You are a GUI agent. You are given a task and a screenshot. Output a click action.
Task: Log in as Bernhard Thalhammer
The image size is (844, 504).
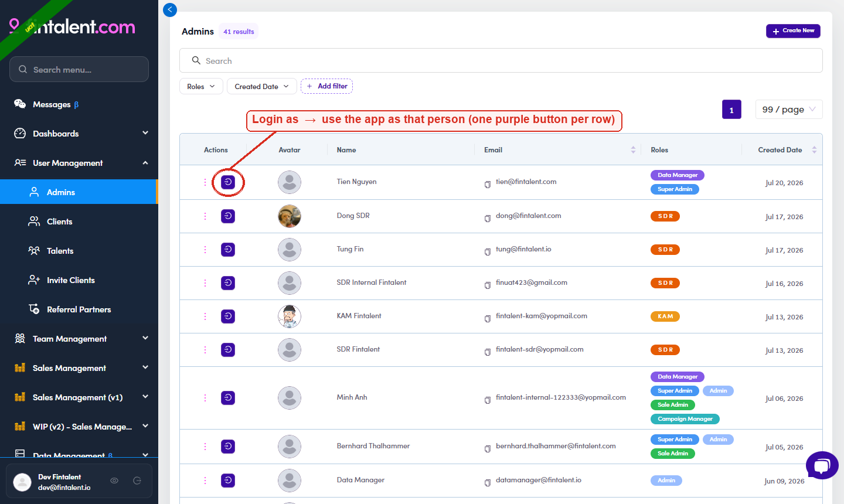pos(228,447)
